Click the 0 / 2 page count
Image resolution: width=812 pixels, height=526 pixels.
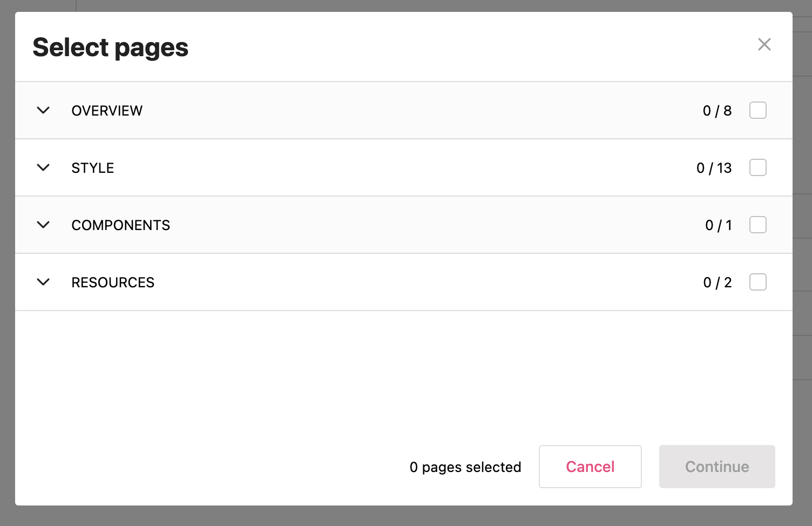point(718,282)
